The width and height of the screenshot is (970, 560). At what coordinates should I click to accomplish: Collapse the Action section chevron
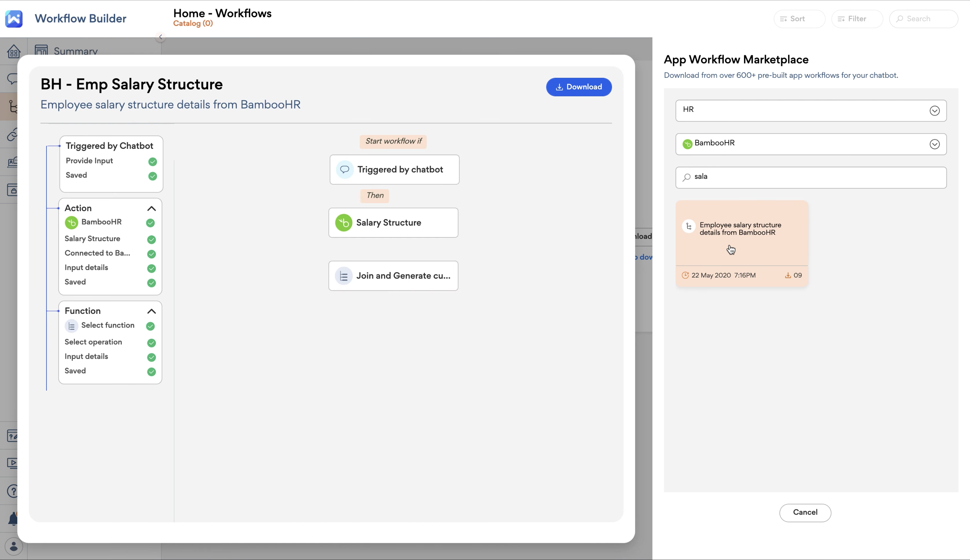[x=151, y=208]
